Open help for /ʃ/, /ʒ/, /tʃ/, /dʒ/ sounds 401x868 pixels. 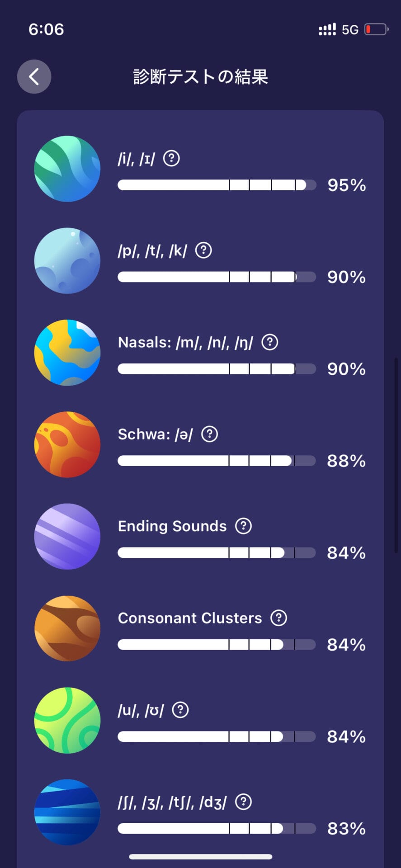[244, 802]
